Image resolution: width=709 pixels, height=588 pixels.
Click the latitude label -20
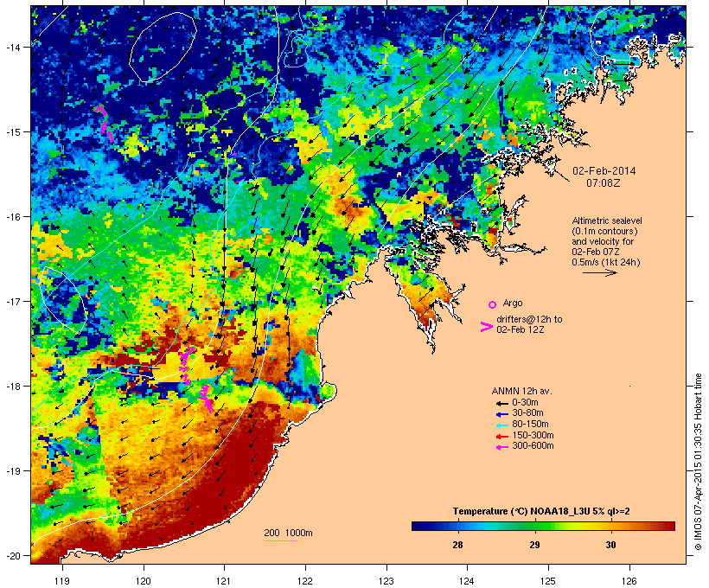pos(13,556)
